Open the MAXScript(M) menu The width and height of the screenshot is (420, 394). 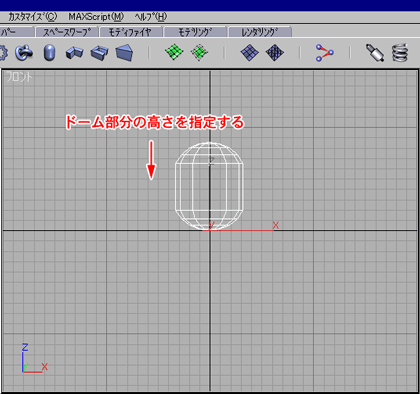pyautogui.click(x=96, y=17)
